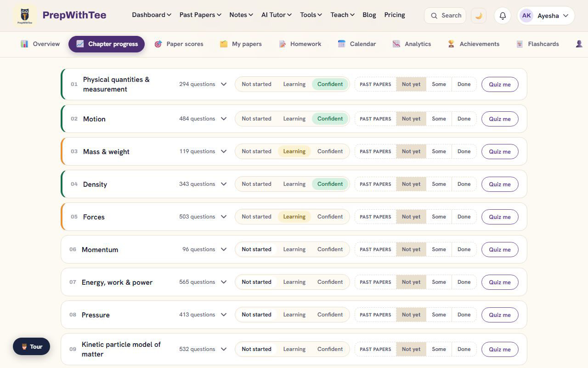
Task: Click Quiz me for Density
Action: click(x=500, y=184)
